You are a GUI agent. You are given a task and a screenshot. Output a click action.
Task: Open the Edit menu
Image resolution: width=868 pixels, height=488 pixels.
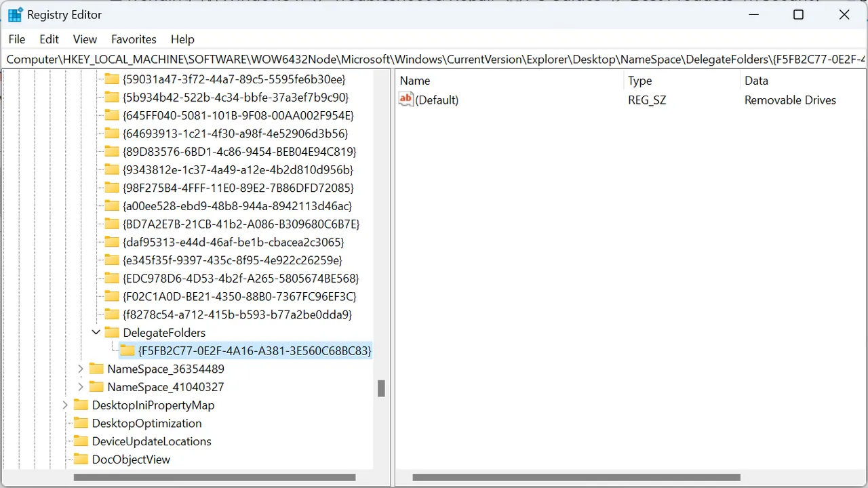coord(49,39)
